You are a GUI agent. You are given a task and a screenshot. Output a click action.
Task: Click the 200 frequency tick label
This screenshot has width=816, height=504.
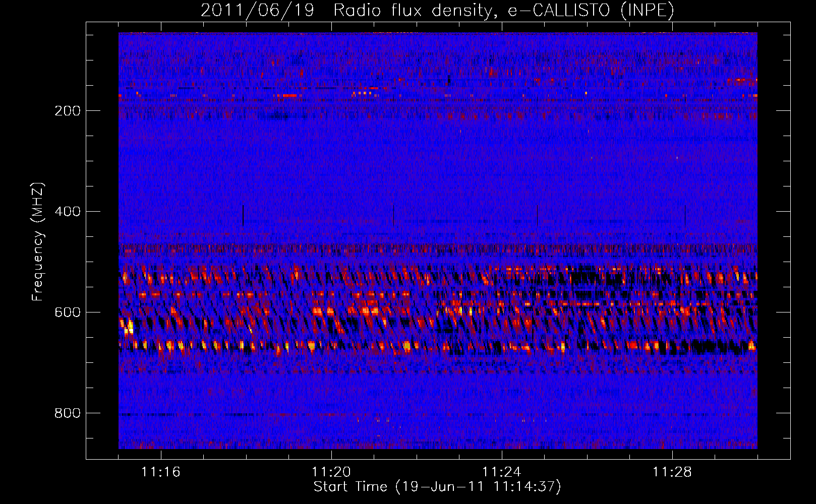pos(68,111)
